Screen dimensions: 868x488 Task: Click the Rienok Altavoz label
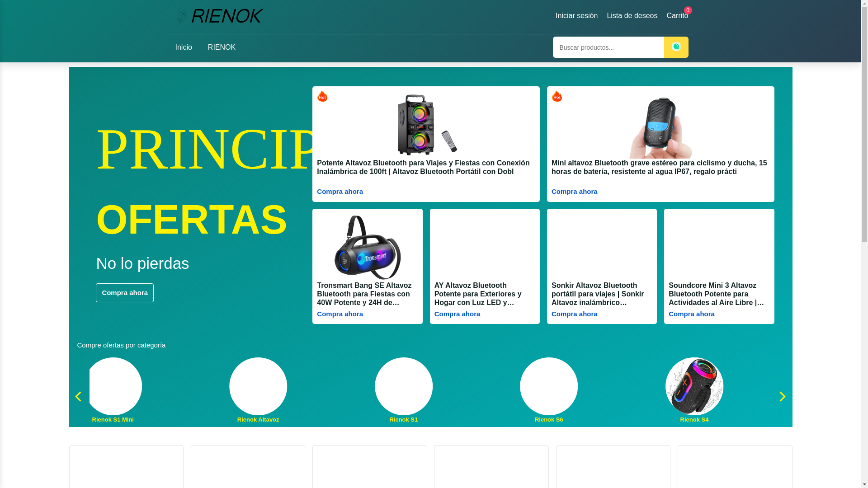[x=258, y=420]
